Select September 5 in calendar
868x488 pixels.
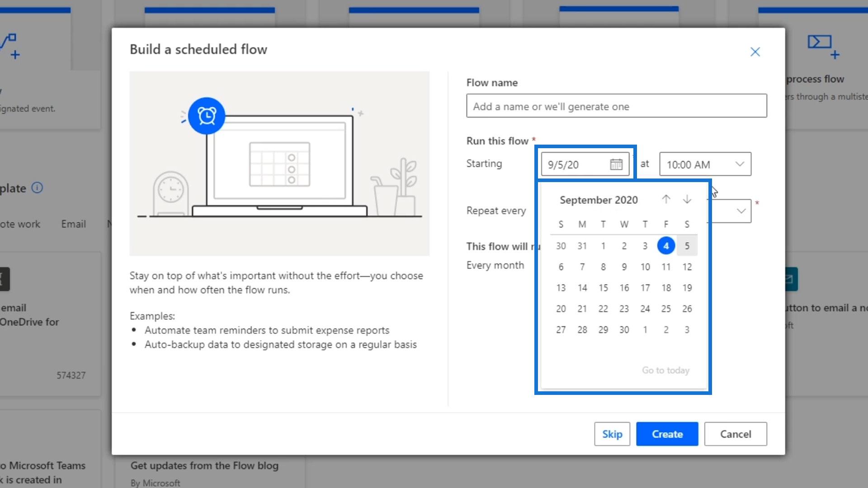pyautogui.click(x=687, y=246)
